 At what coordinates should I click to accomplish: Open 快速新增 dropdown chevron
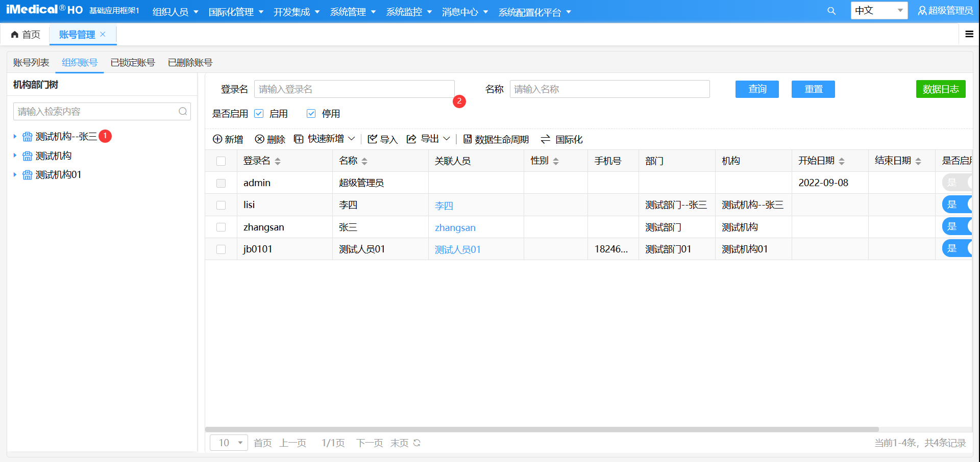tap(352, 139)
